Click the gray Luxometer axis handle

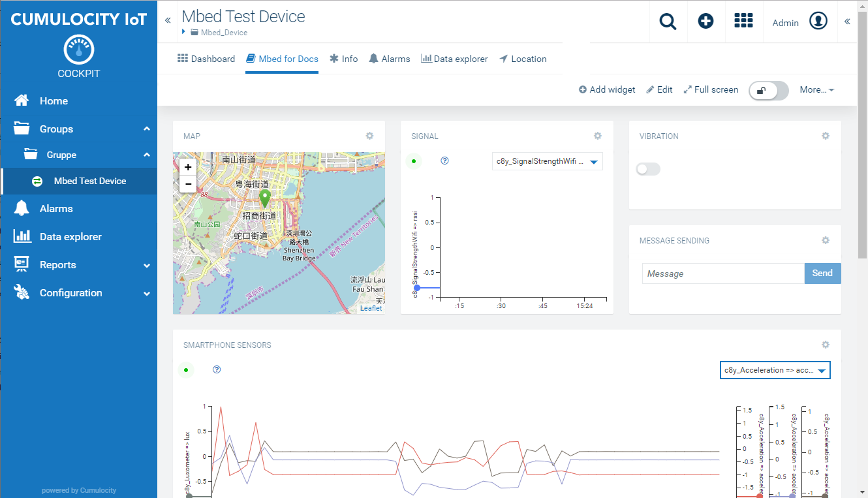pyautogui.click(x=189, y=495)
